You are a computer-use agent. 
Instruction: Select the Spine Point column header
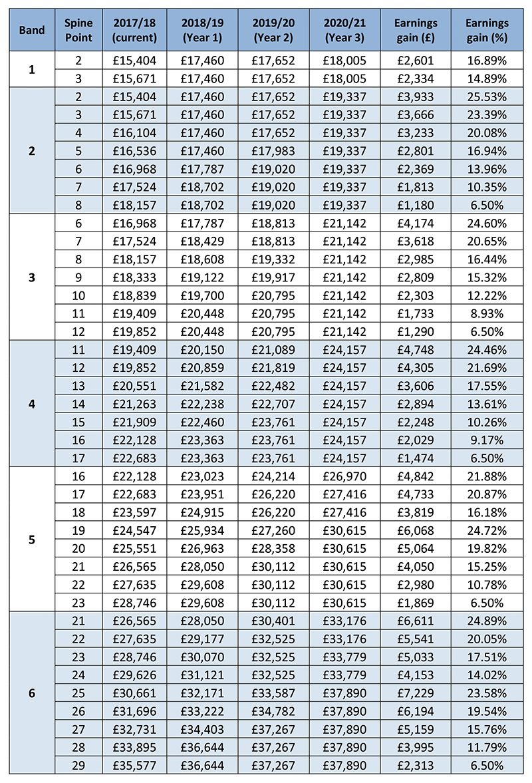coord(78,31)
